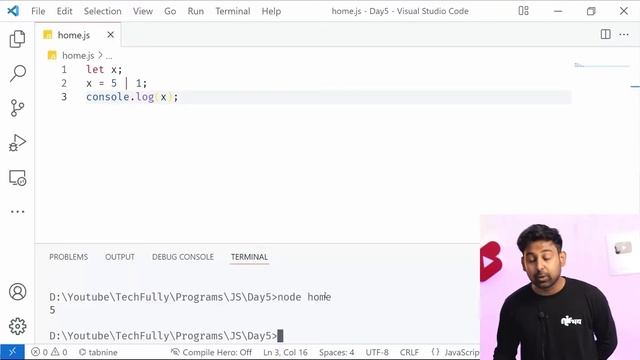This screenshot has height=360, width=640.
Task: Click the 'let x;' code line
Action: [104, 69]
